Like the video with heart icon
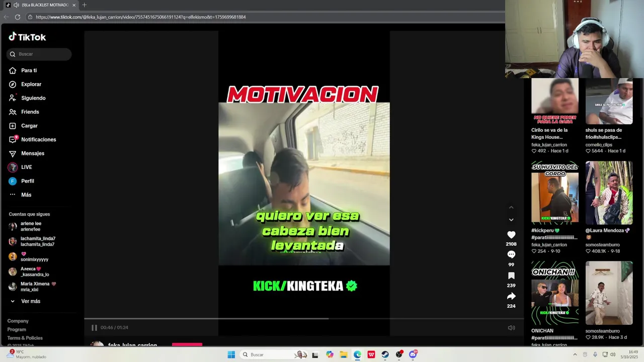644x362 pixels. pyautogui.click(x=511, y=235)
